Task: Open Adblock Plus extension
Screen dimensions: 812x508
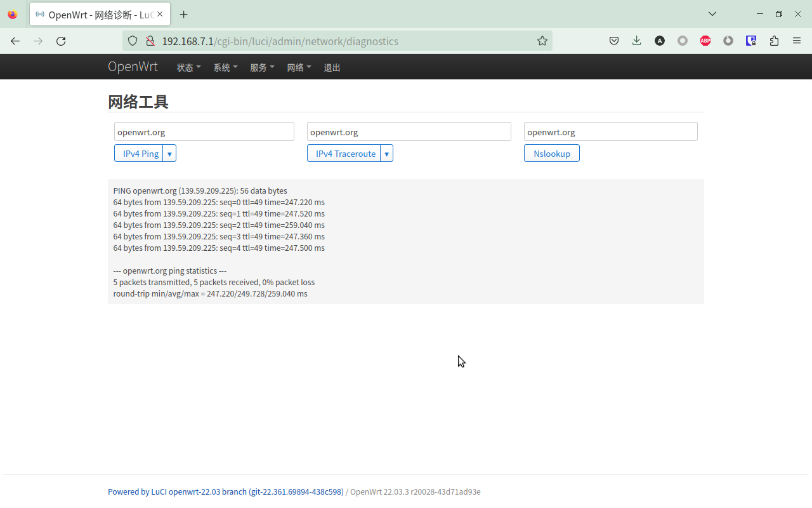Action: click(705, 41)
